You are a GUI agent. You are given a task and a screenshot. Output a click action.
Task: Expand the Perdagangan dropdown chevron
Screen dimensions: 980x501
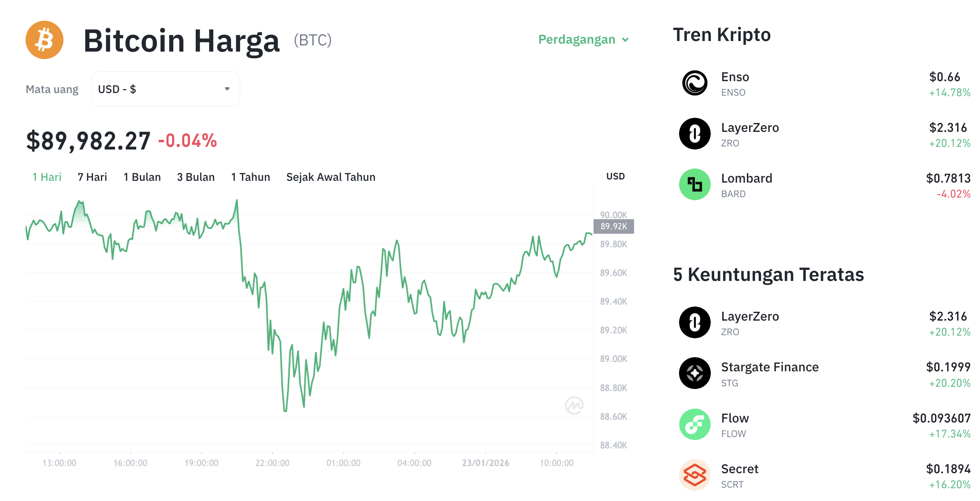(x=626, y=40)
